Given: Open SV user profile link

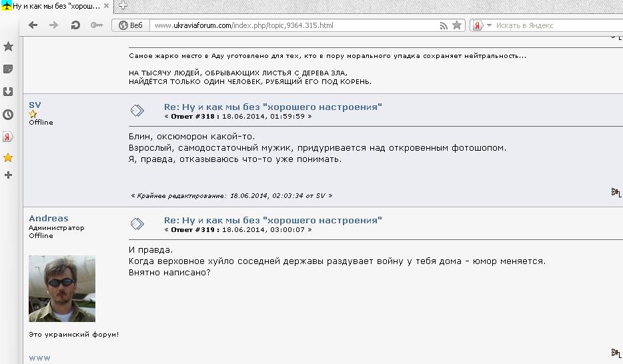Looking at the screenshot, I should (35, 105).
